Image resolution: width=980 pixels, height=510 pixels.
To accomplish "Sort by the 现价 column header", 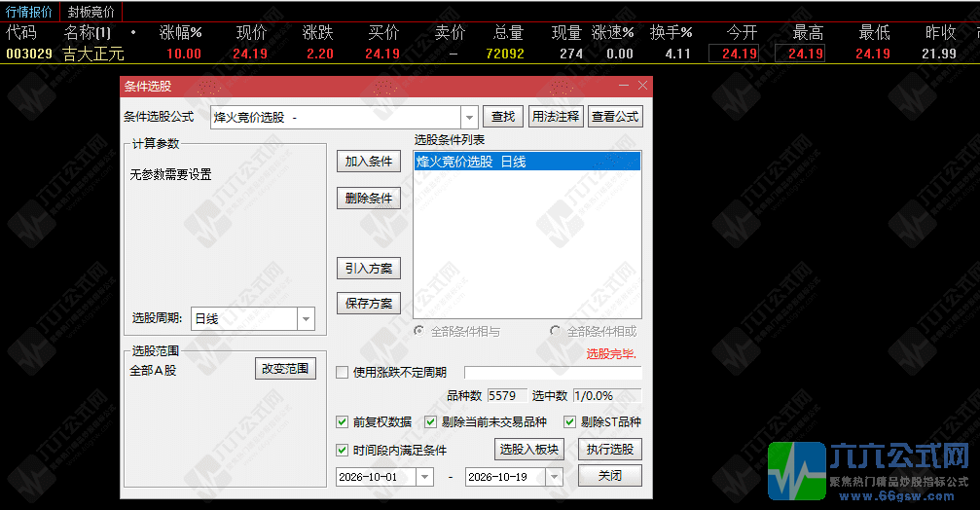I will click(251, 32).
